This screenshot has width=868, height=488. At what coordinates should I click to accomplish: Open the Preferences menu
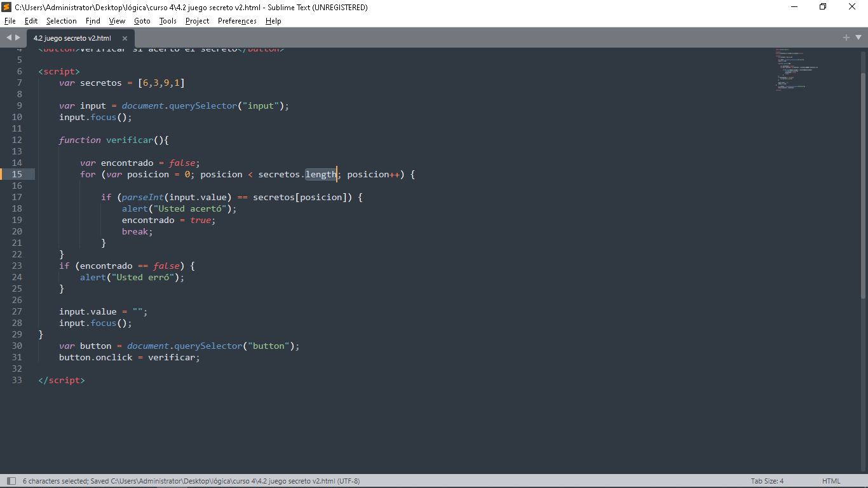[x=237, y=21]
